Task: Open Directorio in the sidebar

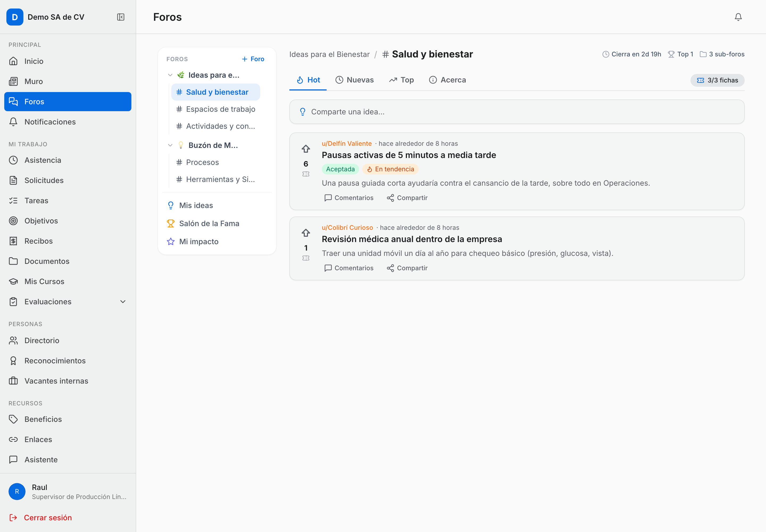Action: 68,340
